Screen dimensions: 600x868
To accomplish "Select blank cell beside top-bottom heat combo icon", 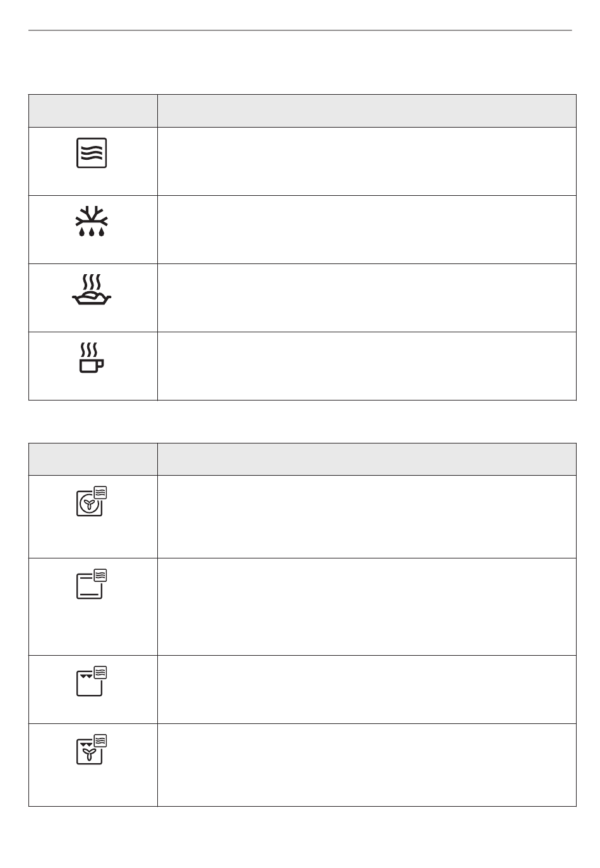I will coord(367,606).
